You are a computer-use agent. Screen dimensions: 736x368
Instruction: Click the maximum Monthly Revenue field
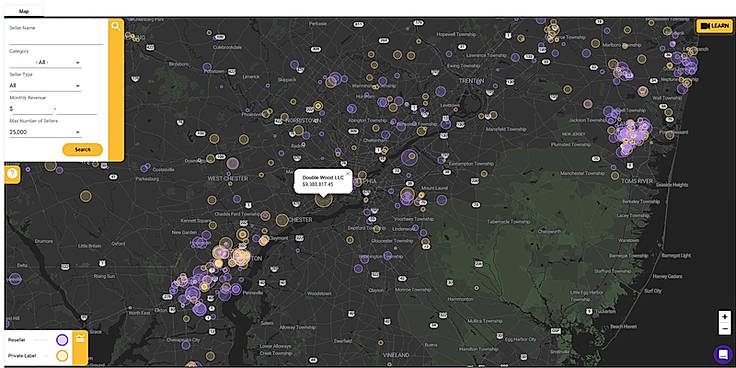(77, 109)
